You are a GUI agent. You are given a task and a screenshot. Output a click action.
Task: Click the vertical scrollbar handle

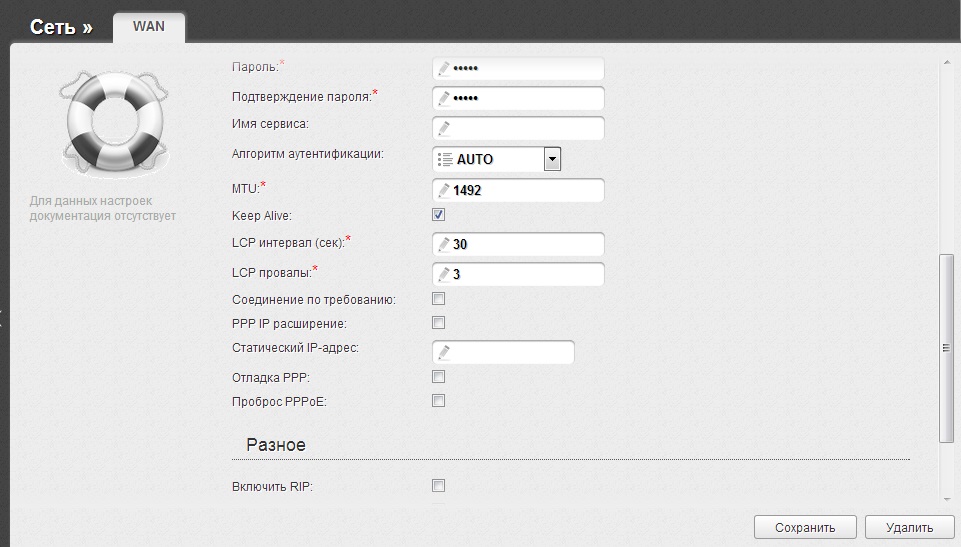945,348
